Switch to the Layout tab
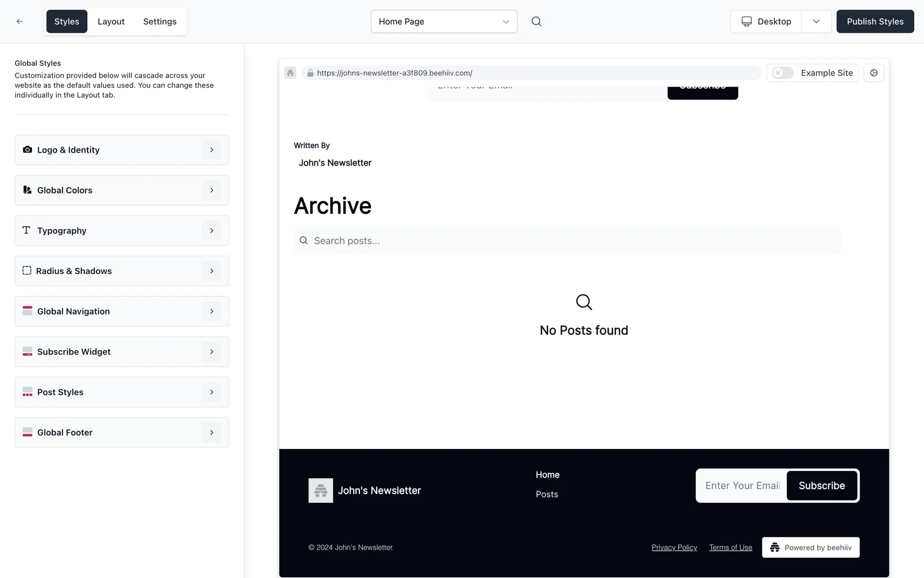Viewport: 924px width, 578px height. coord(111,21)
